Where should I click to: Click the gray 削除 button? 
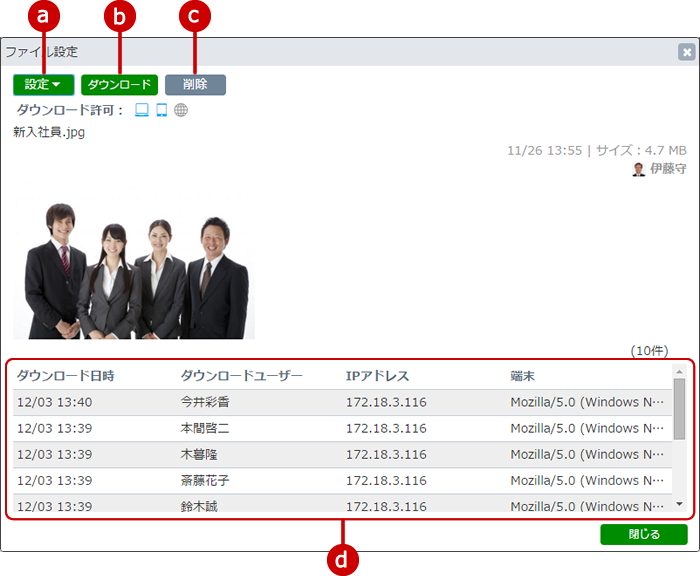tap(195, 84)
